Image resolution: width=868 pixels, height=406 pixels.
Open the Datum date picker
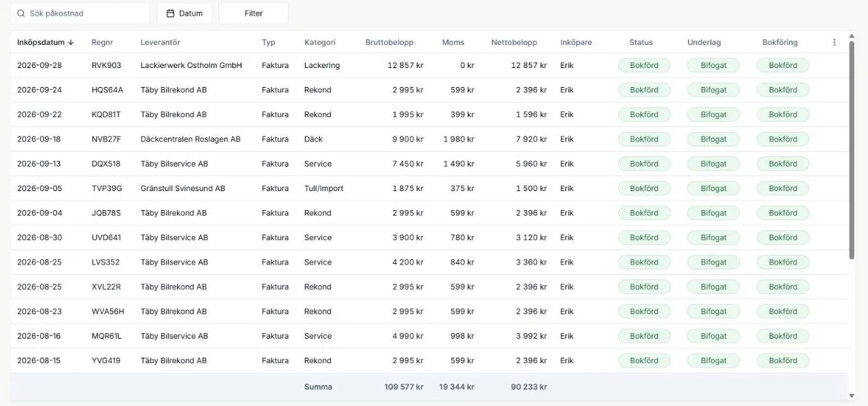[184, 13]
